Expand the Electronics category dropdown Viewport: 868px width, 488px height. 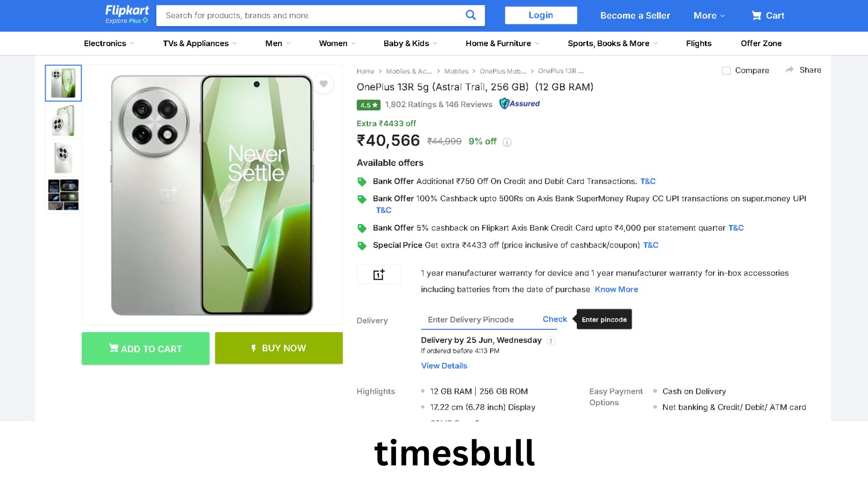(x=109, y=43)
